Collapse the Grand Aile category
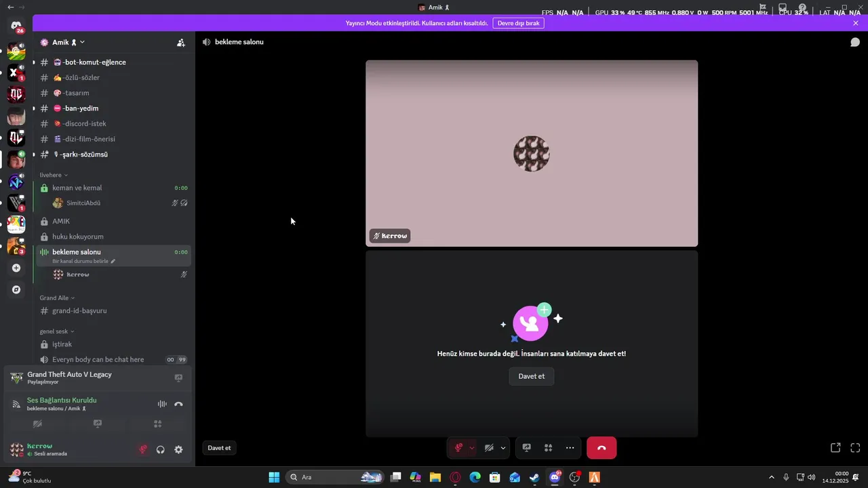 [57, 298]
